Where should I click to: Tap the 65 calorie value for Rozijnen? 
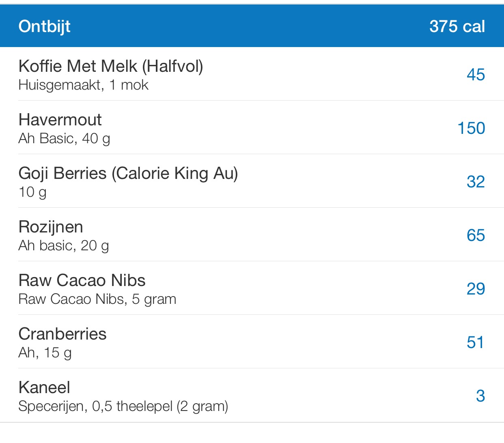[476, 235]
